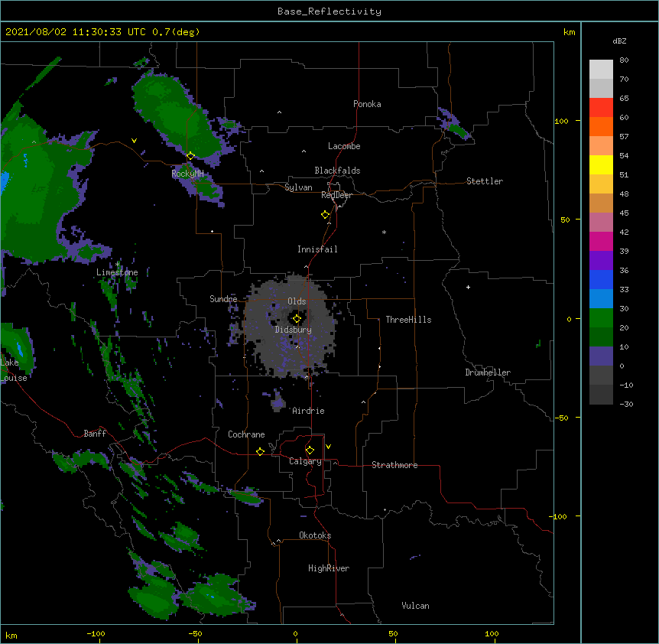Viewport: 659px width, 644px height.
Task: Click the small echo blob west of Airdrie
Action: [x=278, y=402]
